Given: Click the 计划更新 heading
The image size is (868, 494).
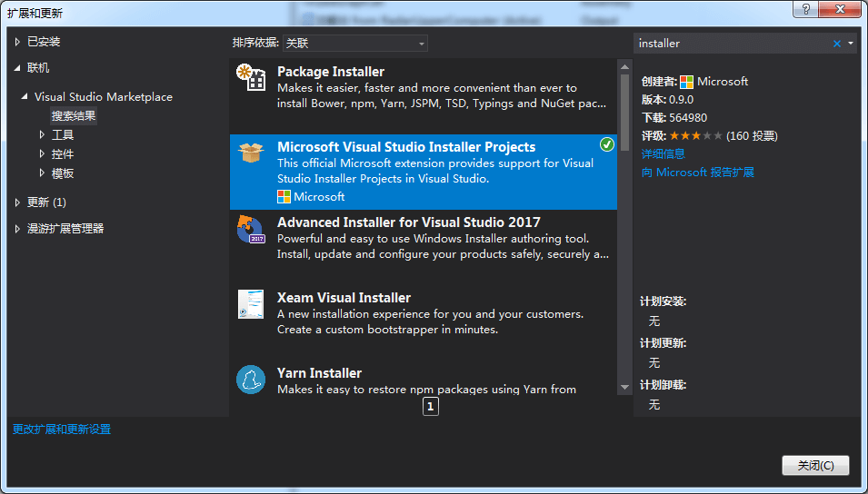Looking at the screenshot, I should (x=663, y=343).
